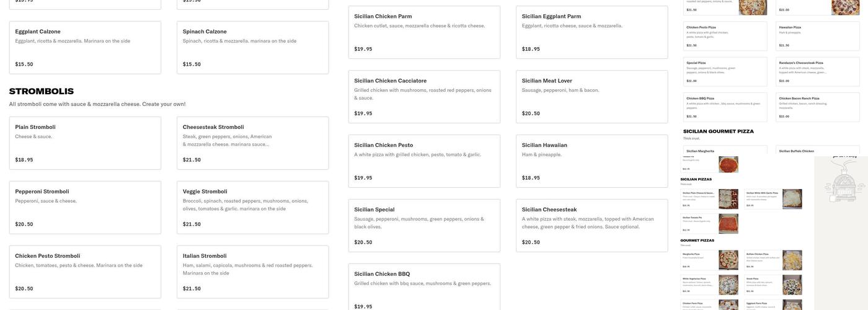
Task: Choose the Spinach Calzone item
Action: [x=252, y=48]
